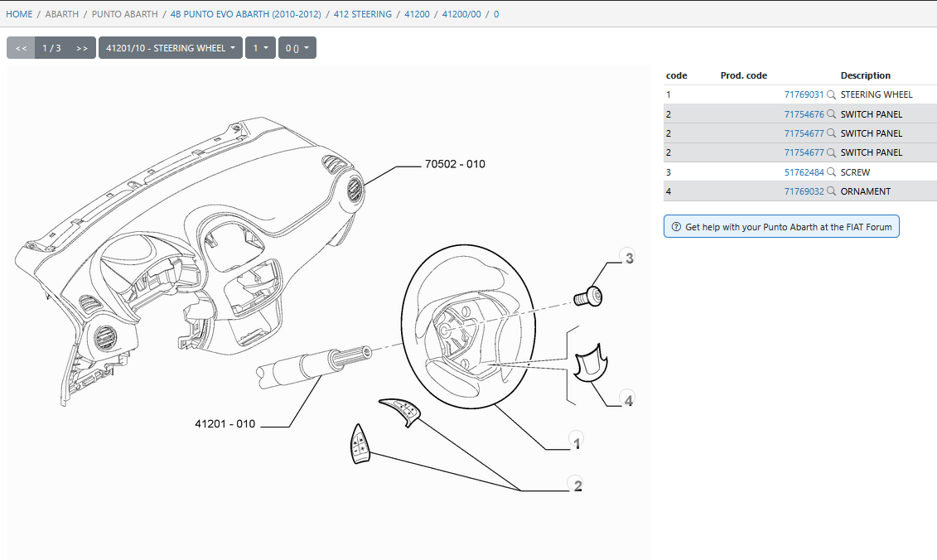The width and height of the screenshot is (937, 560).
Task: Click SWITCH PANEL in the 71754676 row
Action: tap(872, 114)
